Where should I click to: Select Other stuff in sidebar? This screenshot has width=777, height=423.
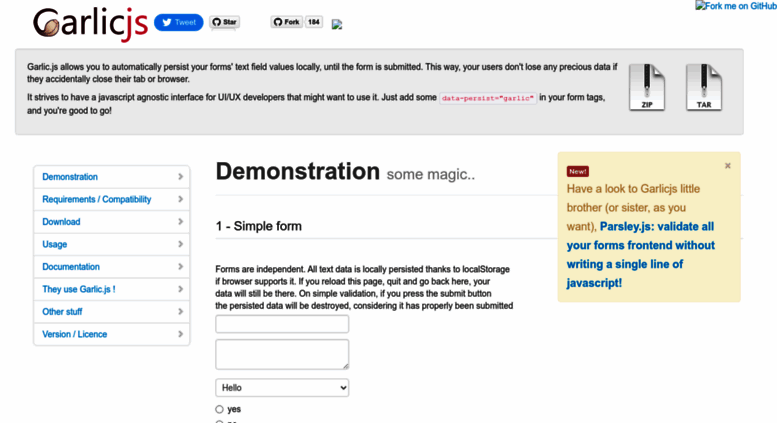pos(111,312)
